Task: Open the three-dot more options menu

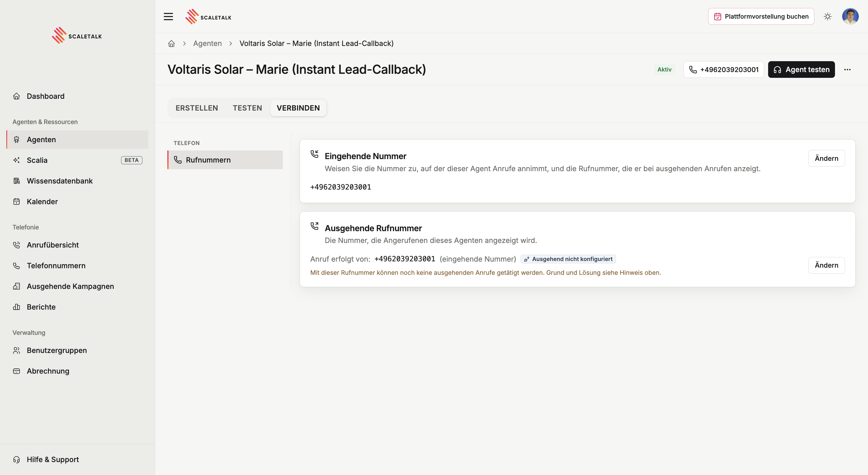Action: [847, 69]
